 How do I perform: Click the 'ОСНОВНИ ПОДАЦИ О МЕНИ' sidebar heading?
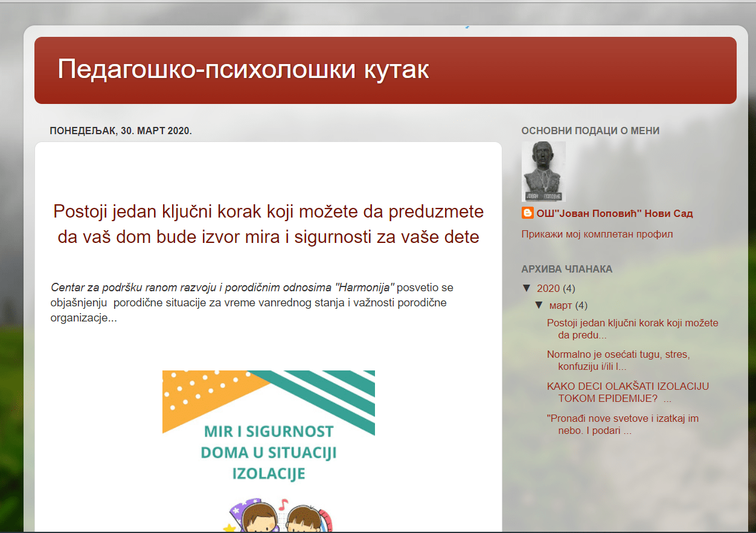click(590, 131)
